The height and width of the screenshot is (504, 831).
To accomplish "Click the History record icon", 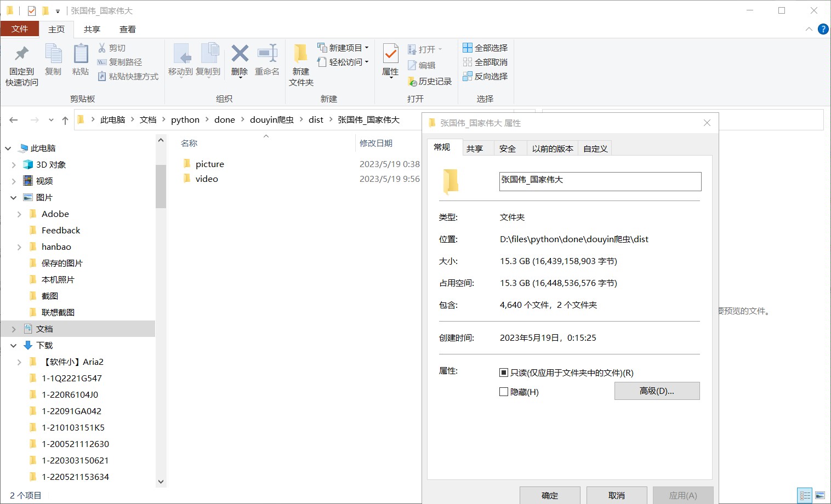I will pos(413,82).
